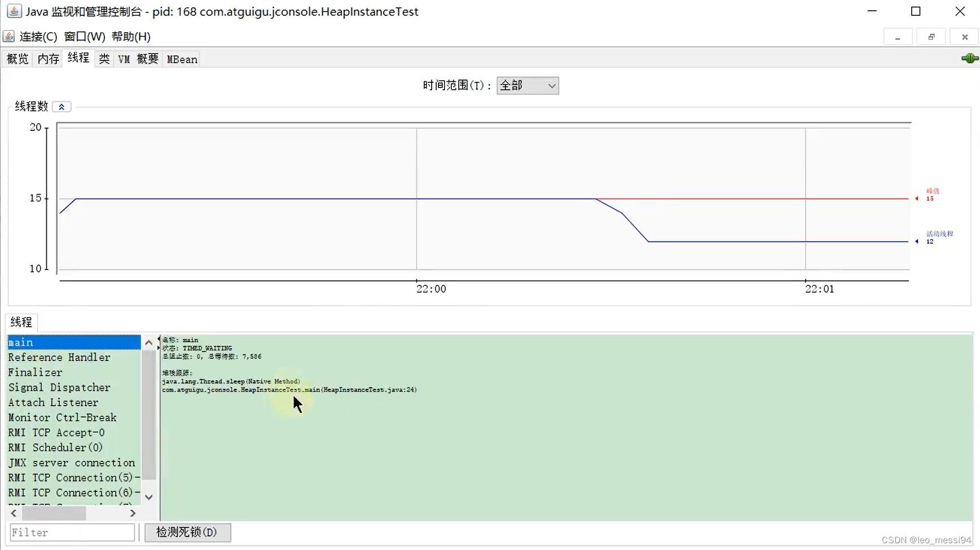Viewport: 980px width, 550px height.
Task: Click the Filter input field
Action: pos(72,533)
